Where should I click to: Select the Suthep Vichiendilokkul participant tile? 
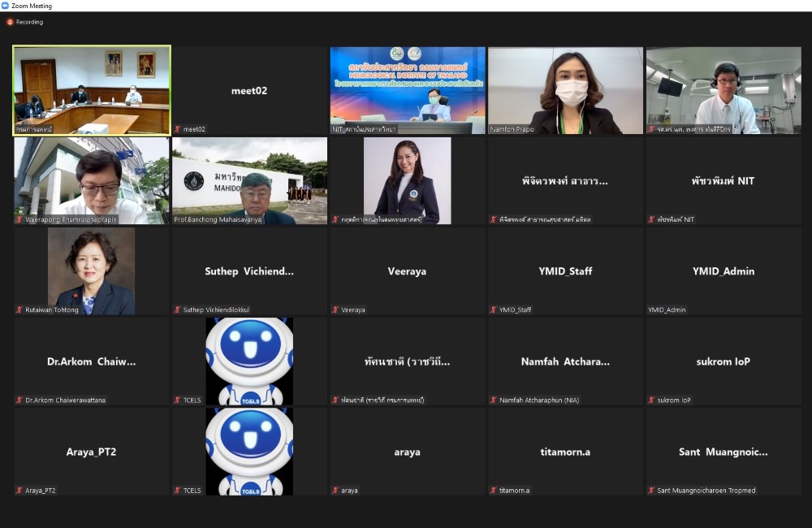(249, 270)
